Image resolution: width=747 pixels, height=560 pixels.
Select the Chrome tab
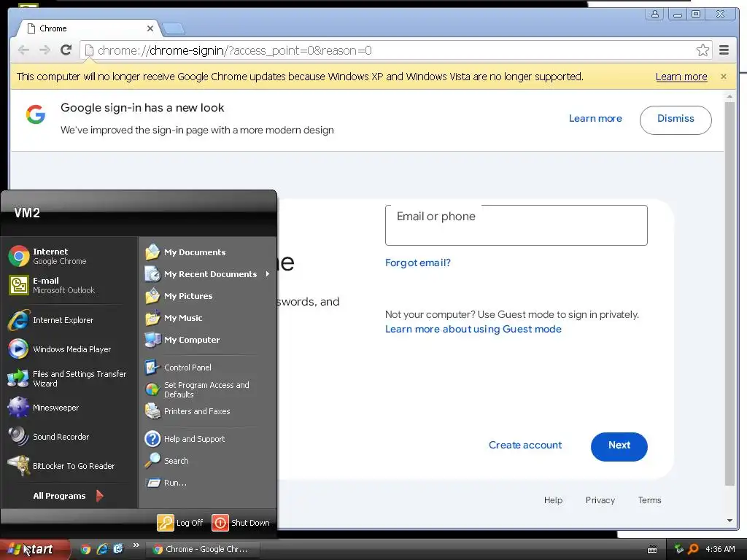(90, 28)
